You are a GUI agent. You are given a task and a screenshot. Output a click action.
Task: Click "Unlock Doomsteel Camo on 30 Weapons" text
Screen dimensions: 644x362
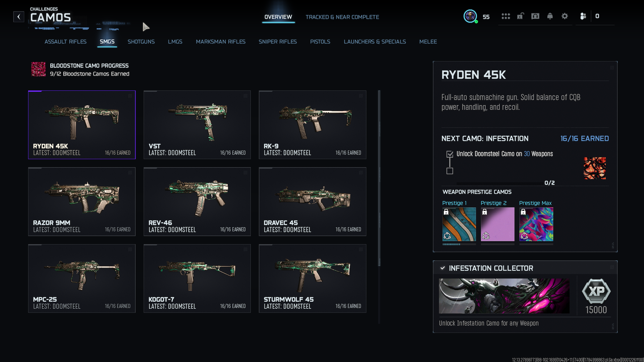tap(505, 154)
